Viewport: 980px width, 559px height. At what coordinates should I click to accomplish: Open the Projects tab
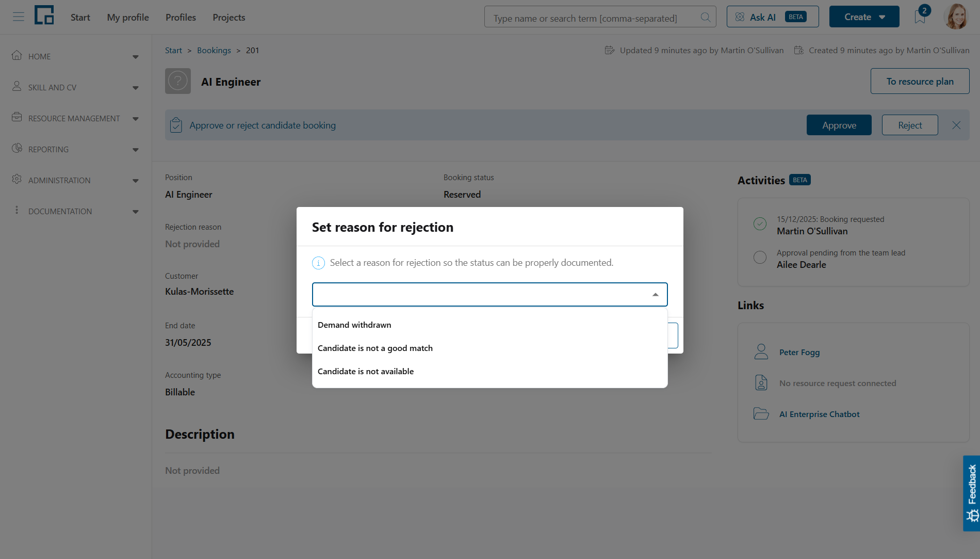229,17
